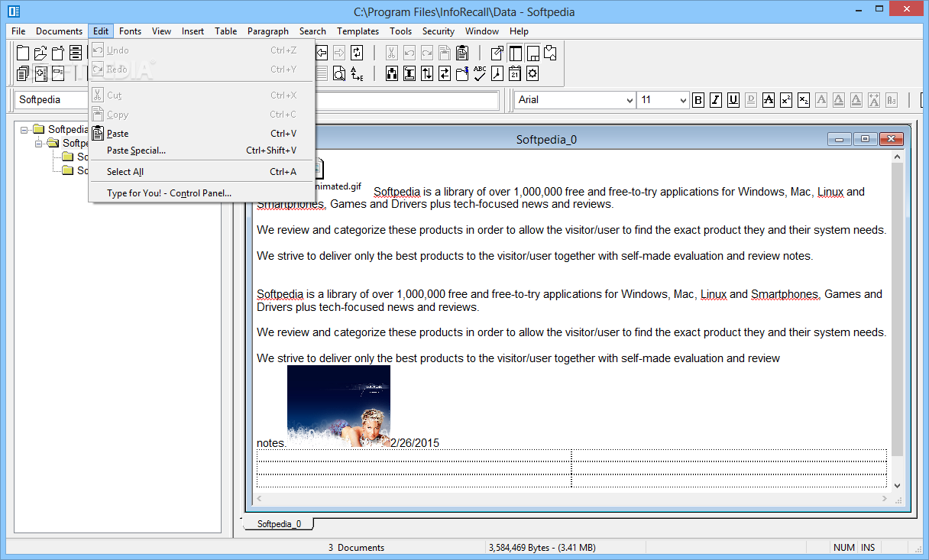Click the vertical split pane layout icon

point(516,53)
